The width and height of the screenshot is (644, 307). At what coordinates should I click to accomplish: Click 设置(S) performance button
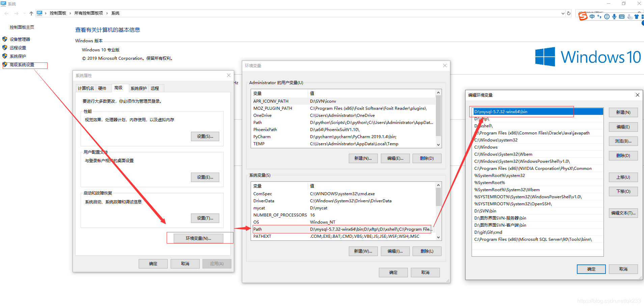pyautogui.click(x=205, y=136)
